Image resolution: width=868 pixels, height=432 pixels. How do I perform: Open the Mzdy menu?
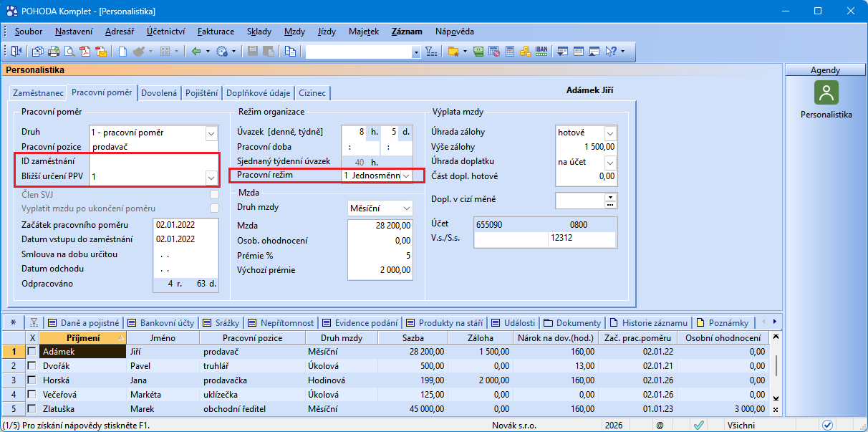[294, 32]
